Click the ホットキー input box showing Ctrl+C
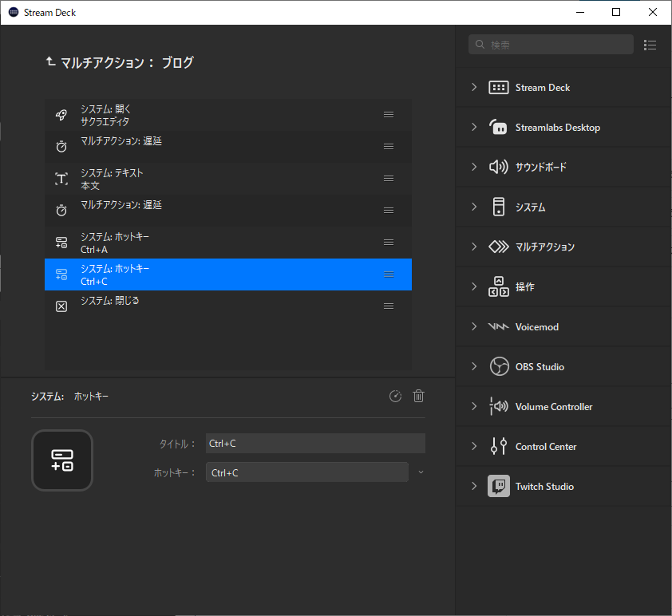 (x=306, y=472)
